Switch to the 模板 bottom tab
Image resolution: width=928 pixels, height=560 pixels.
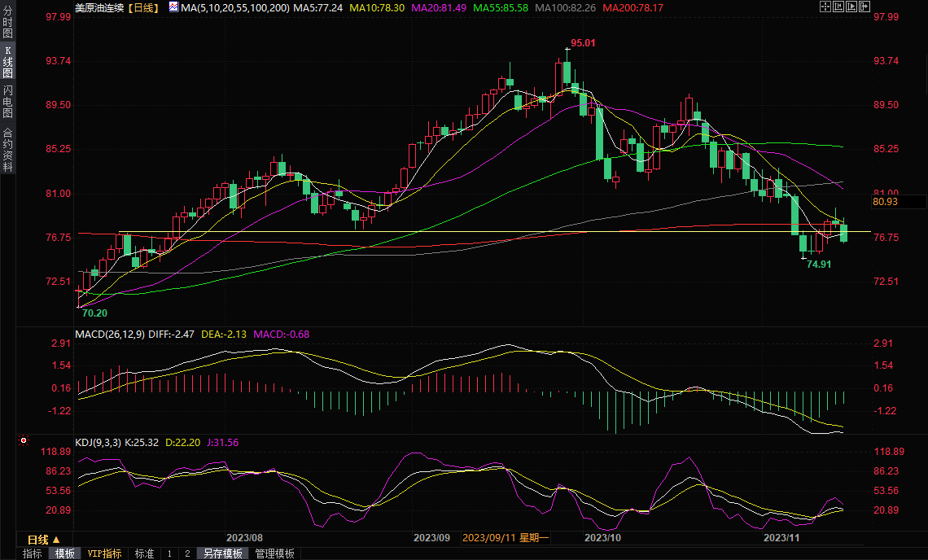point(64,553)
